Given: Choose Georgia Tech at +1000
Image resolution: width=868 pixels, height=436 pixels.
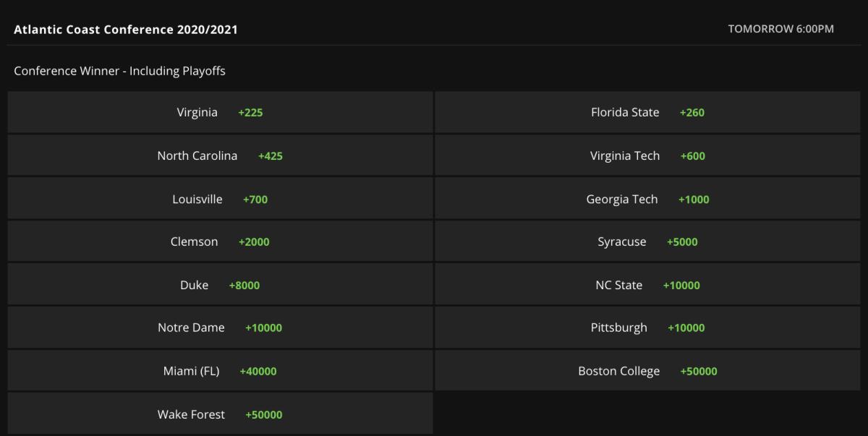Looking at the screenshot, I should [x=651, y=198].
